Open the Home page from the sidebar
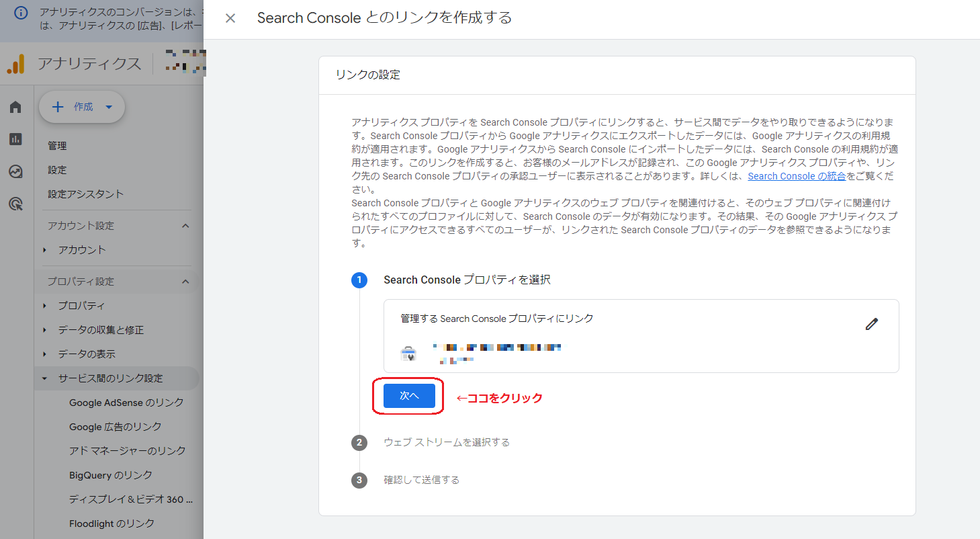 pos(15,106)
